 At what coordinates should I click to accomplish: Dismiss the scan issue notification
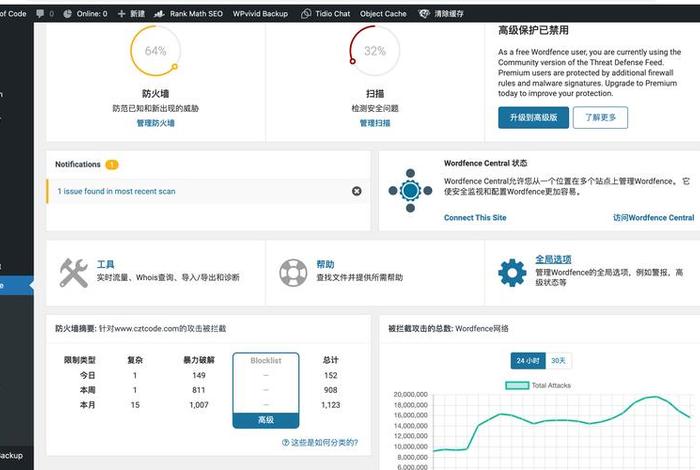coord(357,191)
